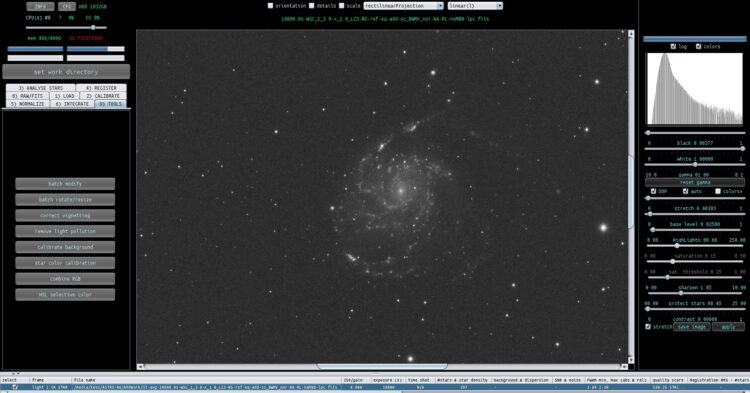Open the combine RGB tool
The width and height of the screenshot is (750, 393).
pyautogui.click(x=65, y=279)
